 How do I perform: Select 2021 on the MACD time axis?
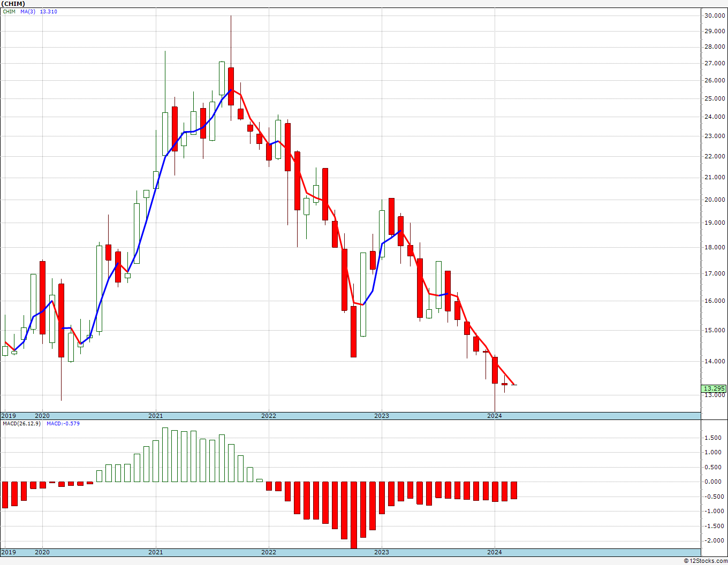point(156,552)
